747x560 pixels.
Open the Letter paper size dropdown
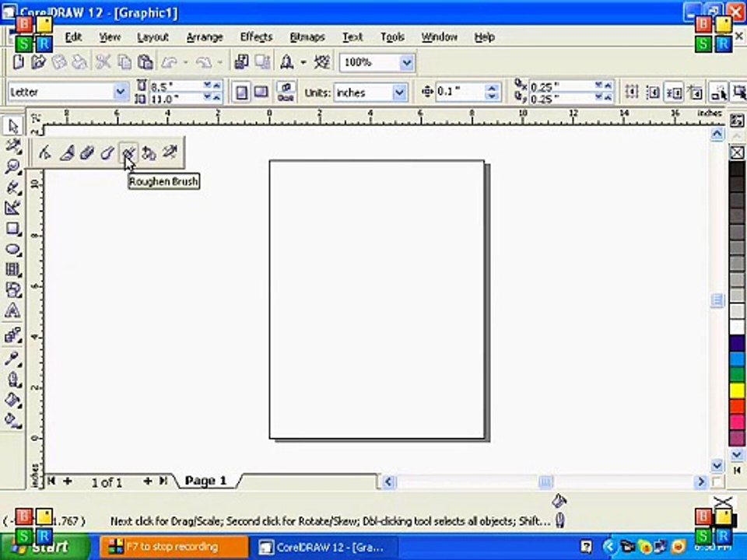click(121, 92)
